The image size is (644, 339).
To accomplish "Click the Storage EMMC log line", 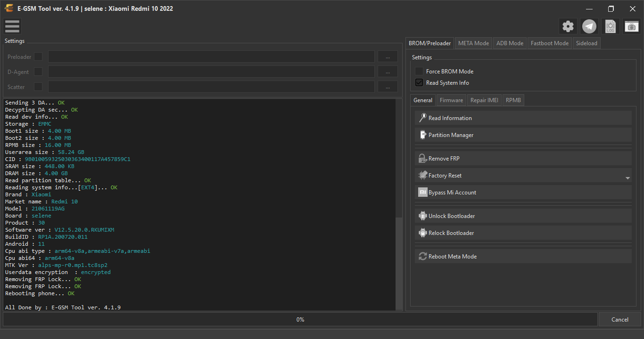I will tap(28, 124).
